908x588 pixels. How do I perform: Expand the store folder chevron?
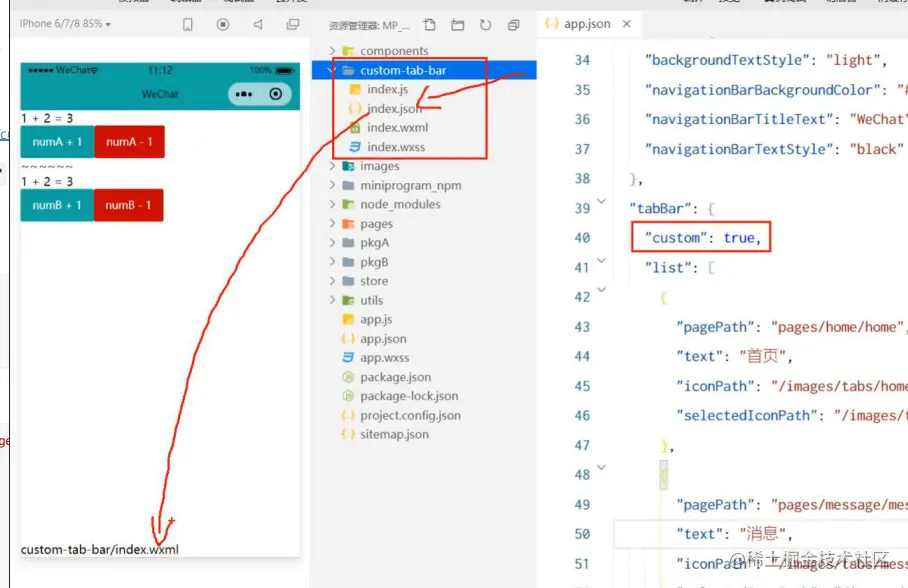pyautogui.click(x=332, y=281)
